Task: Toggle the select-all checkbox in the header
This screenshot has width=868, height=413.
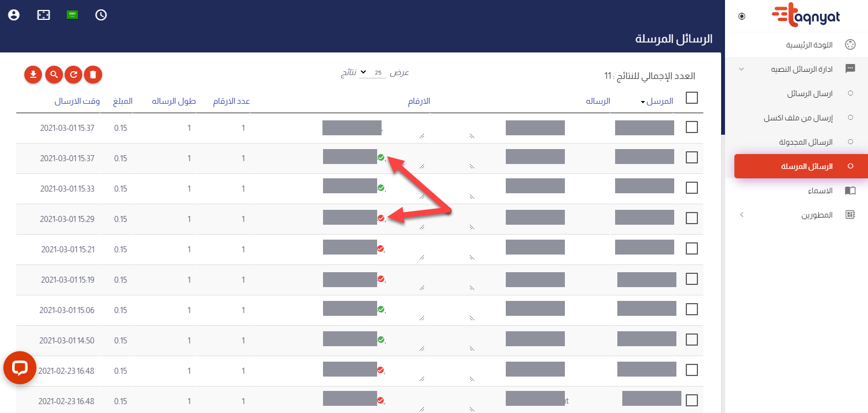Action: click(x=692, y=98)
